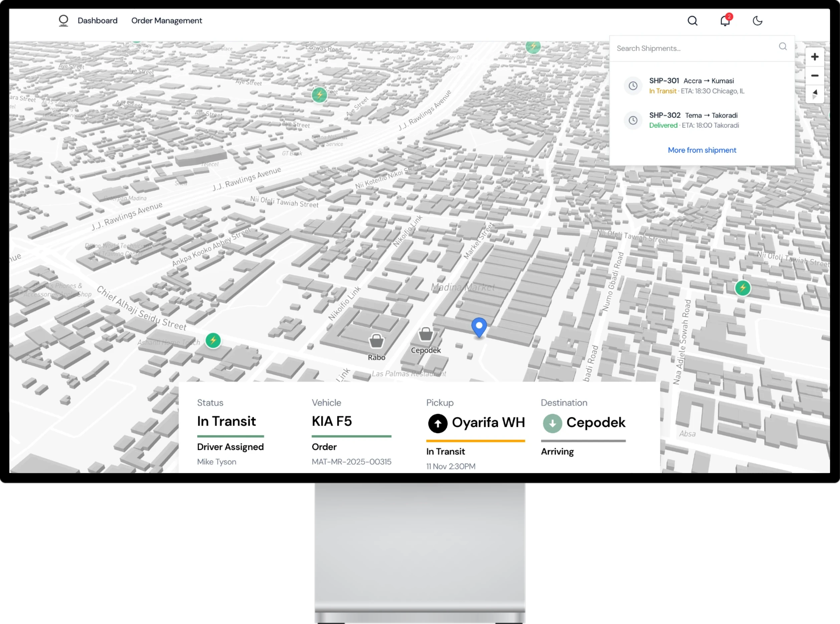Click the Madina Market label on the map
The width and height of the screenshot is (840, 624).
click(x=463, y=288)
